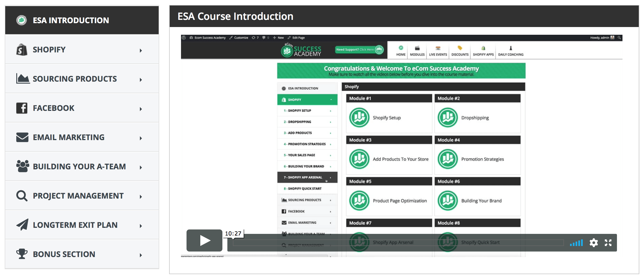Click the Home icon in video nav
This screenshot has height=278, width=644.
[401, 48]
